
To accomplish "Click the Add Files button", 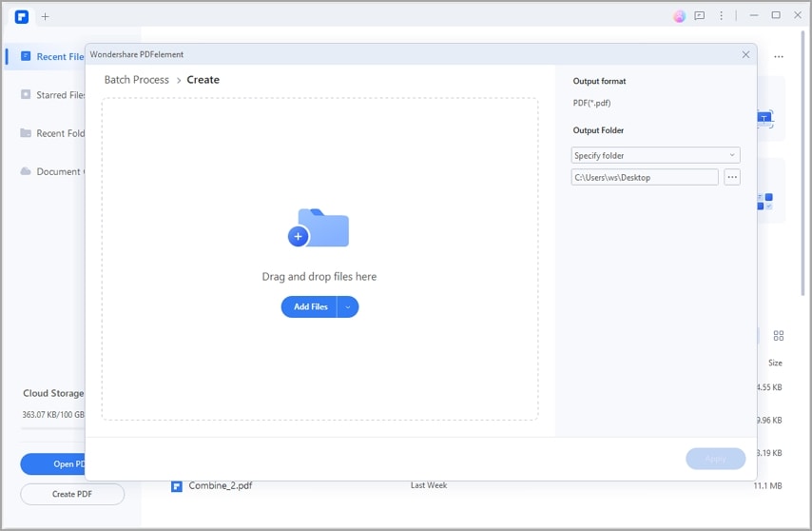I will 309,306.
